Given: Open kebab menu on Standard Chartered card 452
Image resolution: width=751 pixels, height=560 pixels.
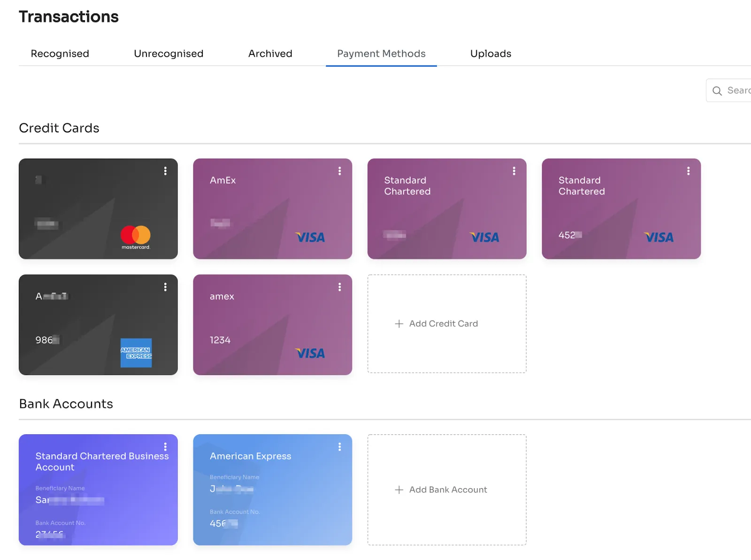Looking at the screenshot, I should [x=689, y=171].
